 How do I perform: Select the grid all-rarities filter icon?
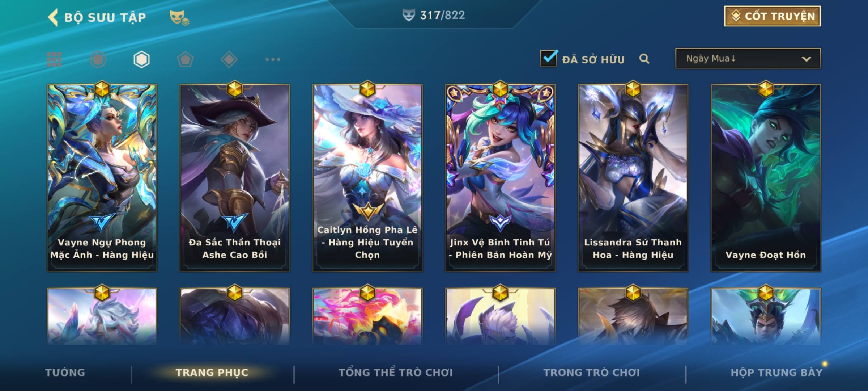[x=54, y=59]
